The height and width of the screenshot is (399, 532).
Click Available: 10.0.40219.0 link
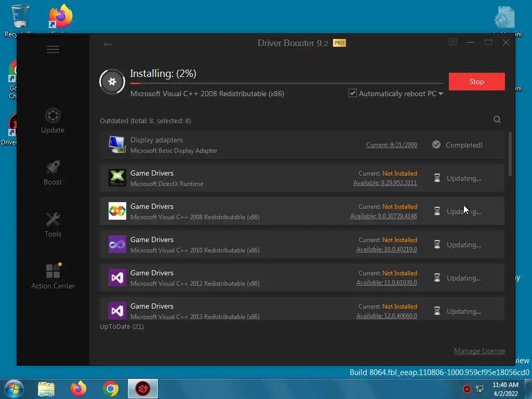(x=387, y=249)
